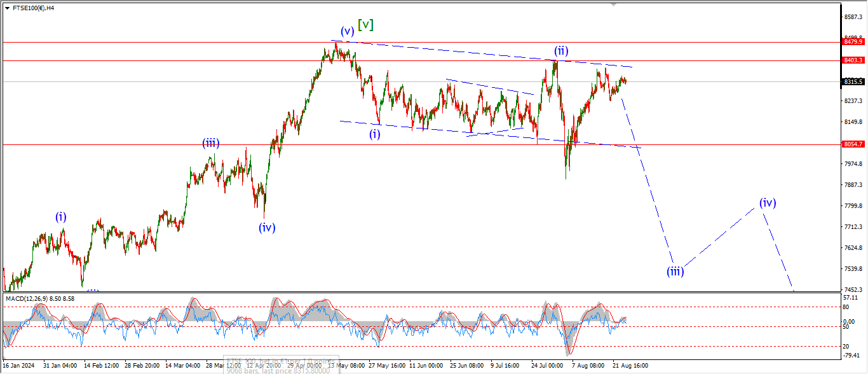The width and height of the screenshot is (868, 374).
Task: Click the MACD(12,26,9) indicator label
Action: (41, 298)
